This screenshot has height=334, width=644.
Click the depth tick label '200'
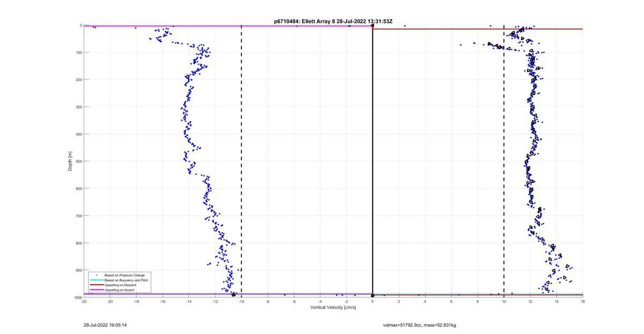coord(78,79)
